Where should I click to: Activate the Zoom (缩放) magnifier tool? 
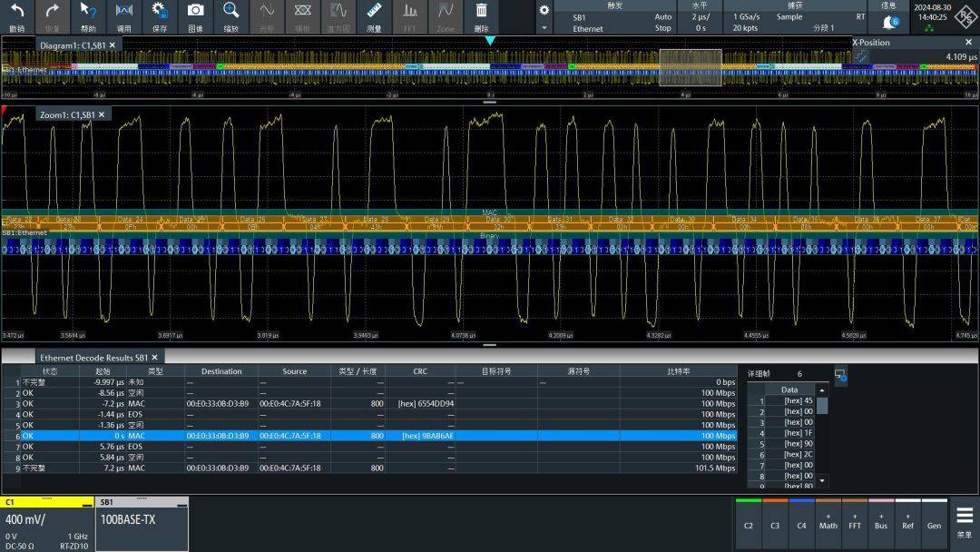point(231,15)
